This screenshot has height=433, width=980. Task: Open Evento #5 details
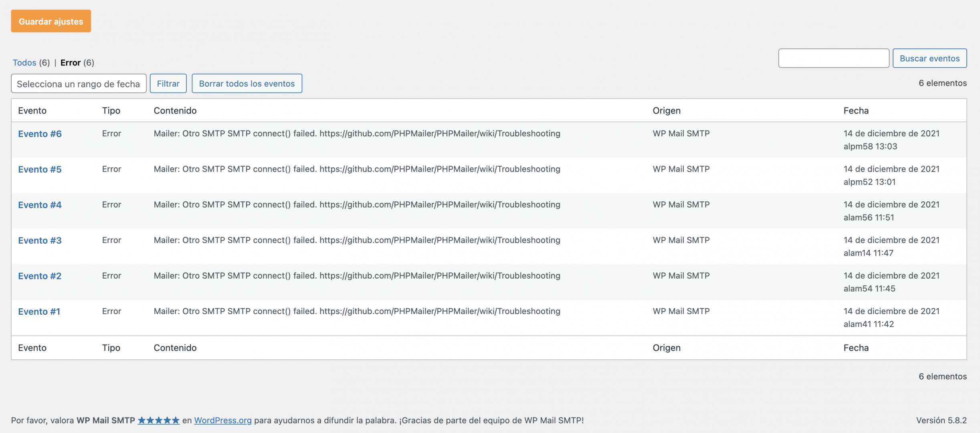[40, 169]
